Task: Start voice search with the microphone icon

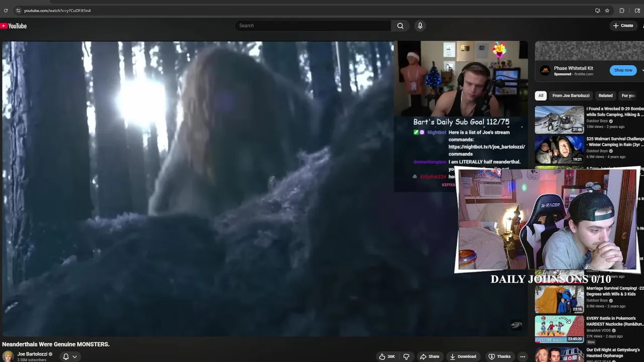Action: (x=420, y=26)
